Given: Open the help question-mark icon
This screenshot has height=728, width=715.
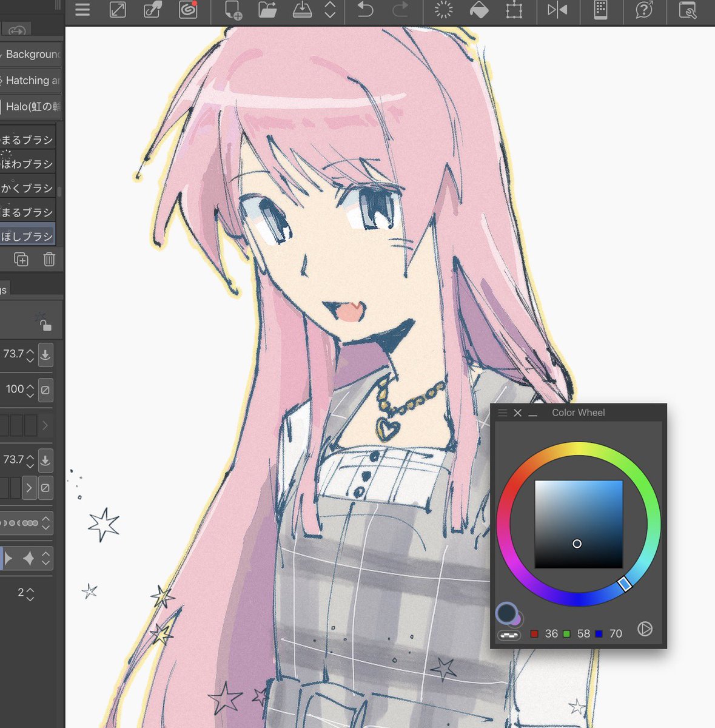Looking at the screenshot, I should coord(644,10).
